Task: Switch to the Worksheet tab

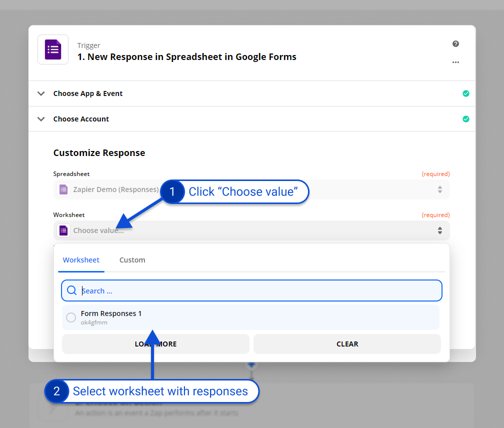Action: [x=81, y=260]
